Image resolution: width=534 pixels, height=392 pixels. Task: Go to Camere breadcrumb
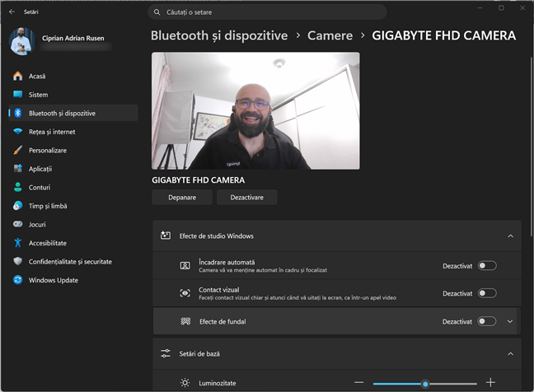click(330, 35)
